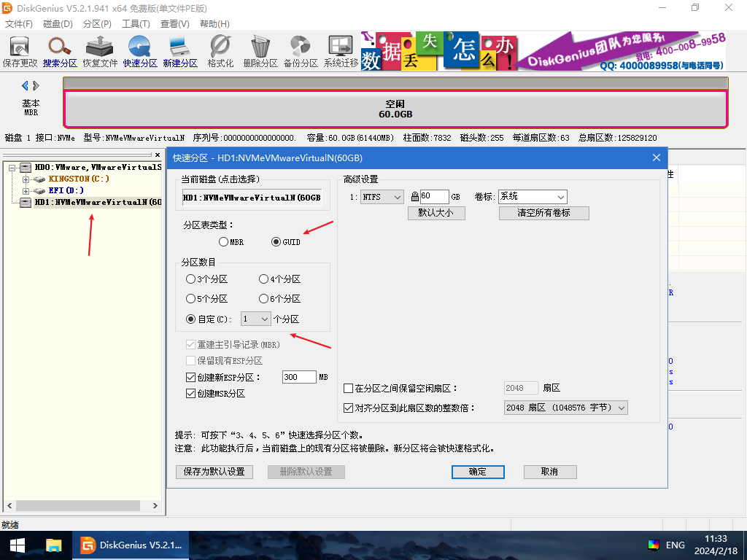Select EFI(D:) partition in tree

click(66, 190)
